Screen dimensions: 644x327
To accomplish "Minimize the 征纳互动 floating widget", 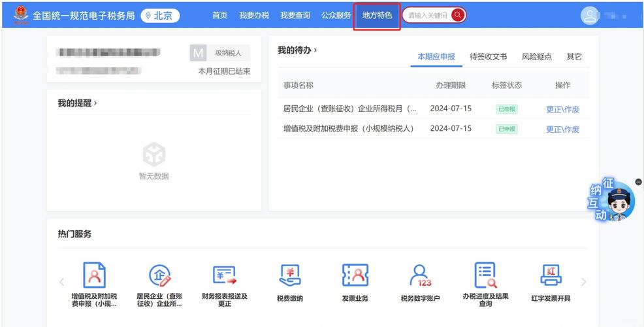I will coord(638,182).
